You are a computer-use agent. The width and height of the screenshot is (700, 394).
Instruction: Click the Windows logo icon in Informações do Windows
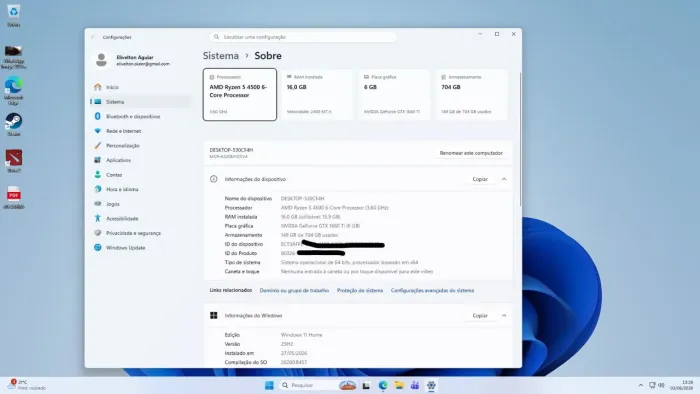tap(214, 315)
